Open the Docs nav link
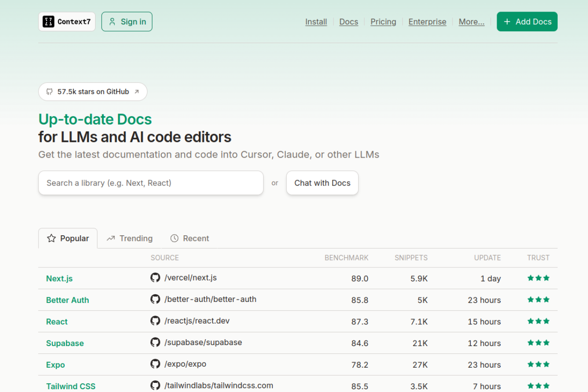588x392 pixels. [349, 22]
